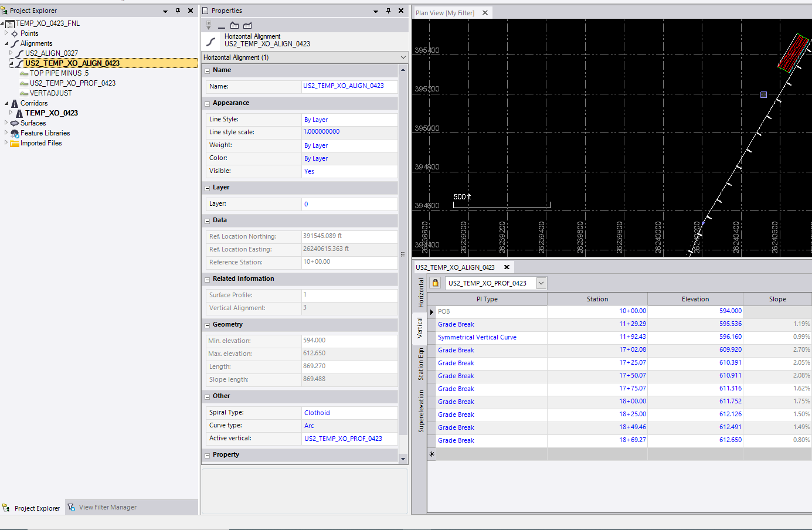Collapse the Appearance property section
This screenshot has width=812, height=530.
[207, 104]
